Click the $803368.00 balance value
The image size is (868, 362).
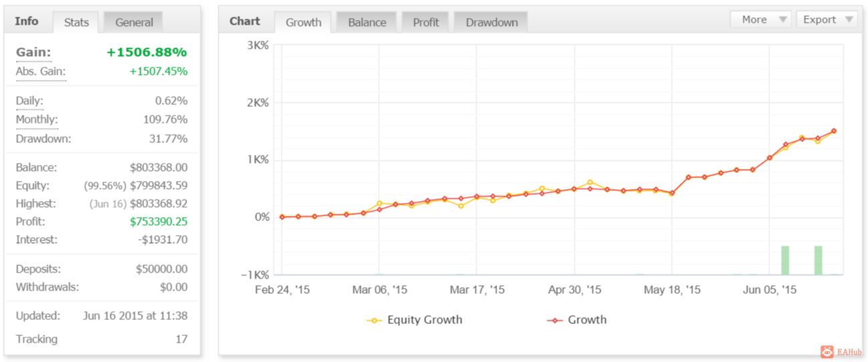157,168
